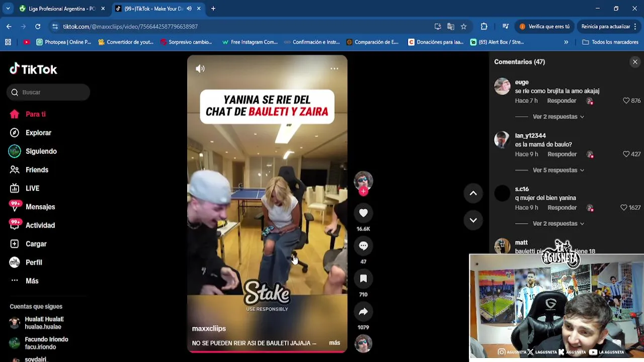Viewport: 644px width, 362px height.
Task: Open the video options three-dot menu
Action: [x=334, y=69]
